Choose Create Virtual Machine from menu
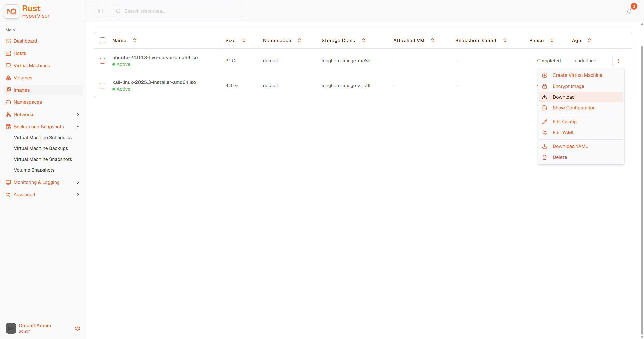 (581, 75)
